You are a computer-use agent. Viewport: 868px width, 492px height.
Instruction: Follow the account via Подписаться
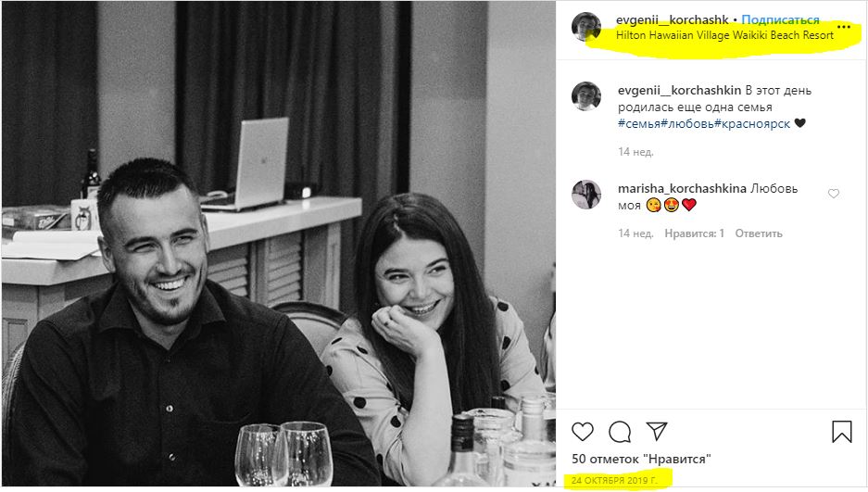point(780,19)
